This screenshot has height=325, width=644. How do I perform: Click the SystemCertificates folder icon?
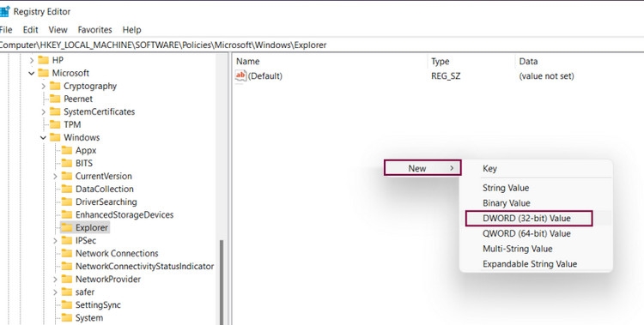55,111
